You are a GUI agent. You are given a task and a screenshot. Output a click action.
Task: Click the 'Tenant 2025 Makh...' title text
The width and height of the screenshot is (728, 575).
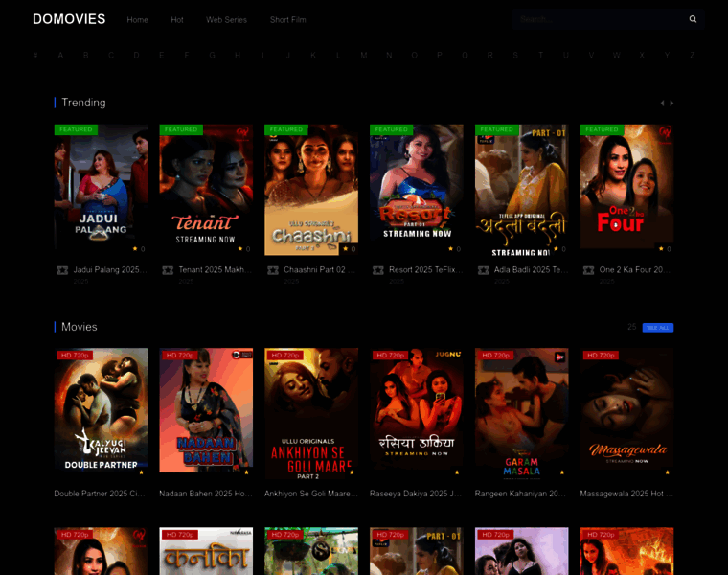pos(216,270)
